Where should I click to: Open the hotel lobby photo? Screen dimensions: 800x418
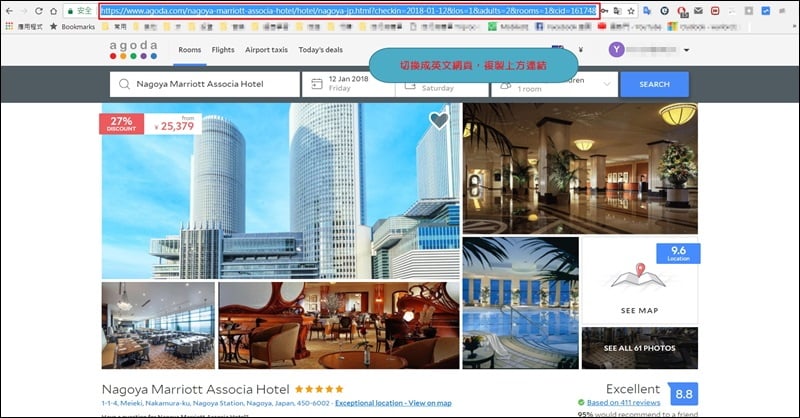click(x=580, y=168)
